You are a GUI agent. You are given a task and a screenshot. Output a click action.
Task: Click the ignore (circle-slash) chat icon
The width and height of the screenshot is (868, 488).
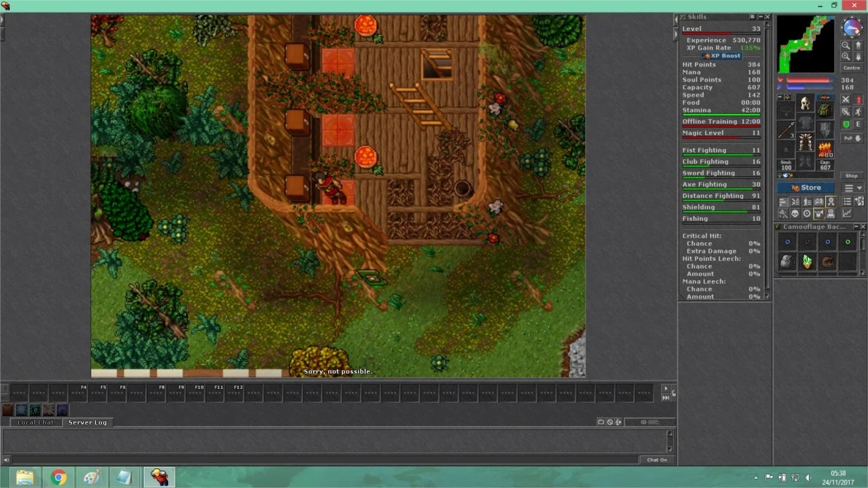610,422
